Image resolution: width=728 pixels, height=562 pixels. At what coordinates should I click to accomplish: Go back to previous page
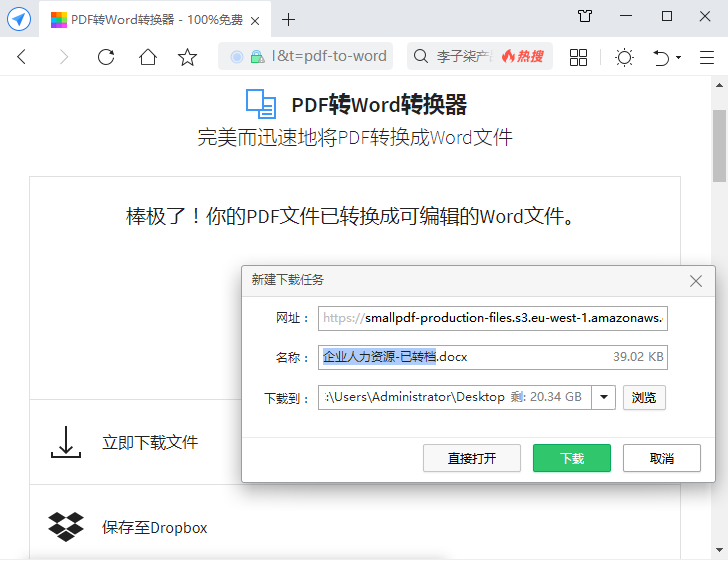(21, 57)
